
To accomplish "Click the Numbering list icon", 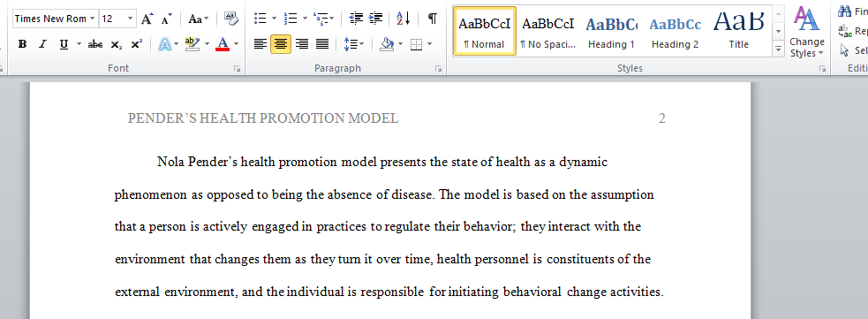I will [x=291, y=19].
